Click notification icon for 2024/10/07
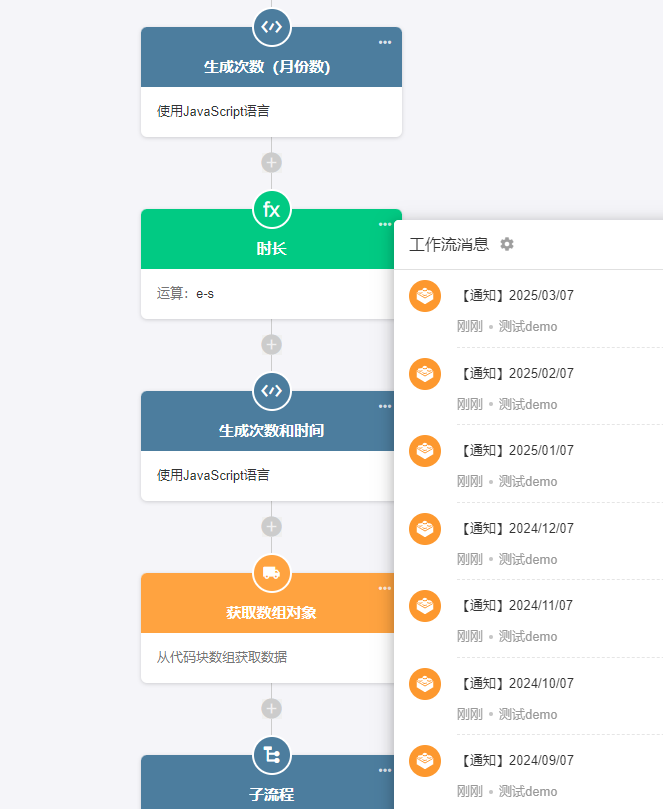This screenshot has height=809, width=663. pos(425,684)
